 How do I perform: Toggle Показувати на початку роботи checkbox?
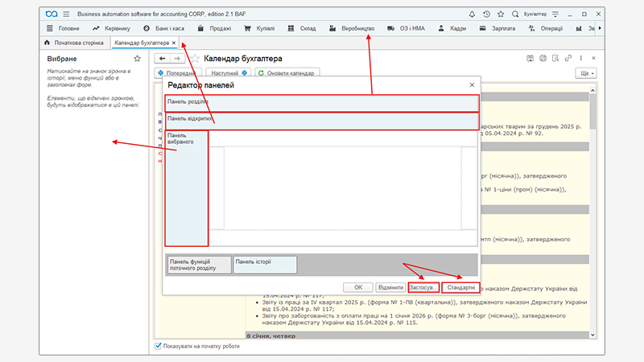click(158, 346)
